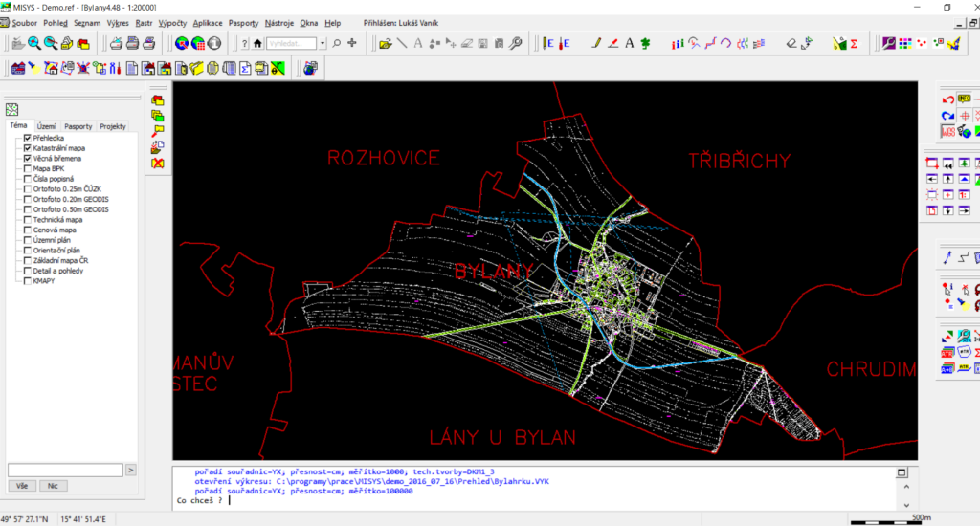Click the yellow folder with red X icon
Screen dimensions: 980x526
tap(158, 164)
